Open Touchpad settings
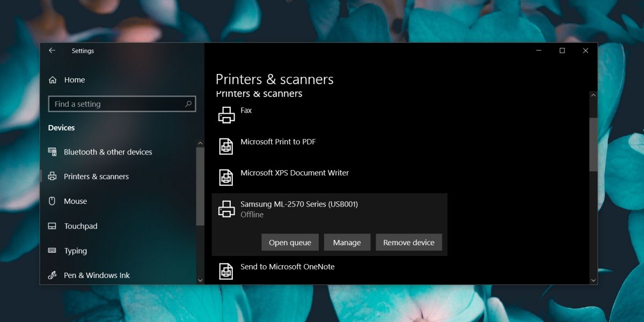This screenshot has height=322, width=644. (x=80, y=226)
